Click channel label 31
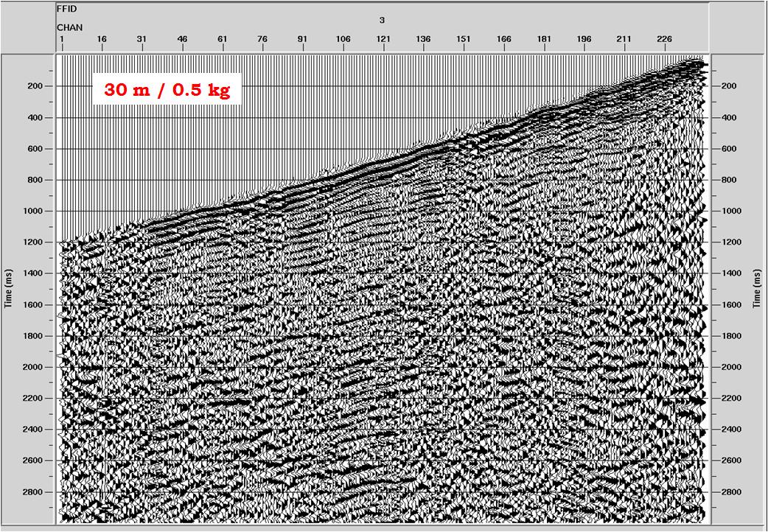The width and height of the screenshot is (768, 532). click(142, 39)
